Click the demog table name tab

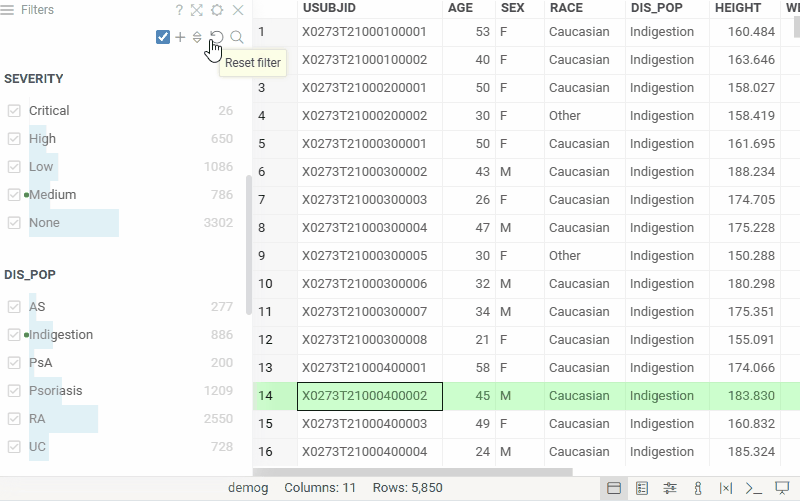point(245,488)
